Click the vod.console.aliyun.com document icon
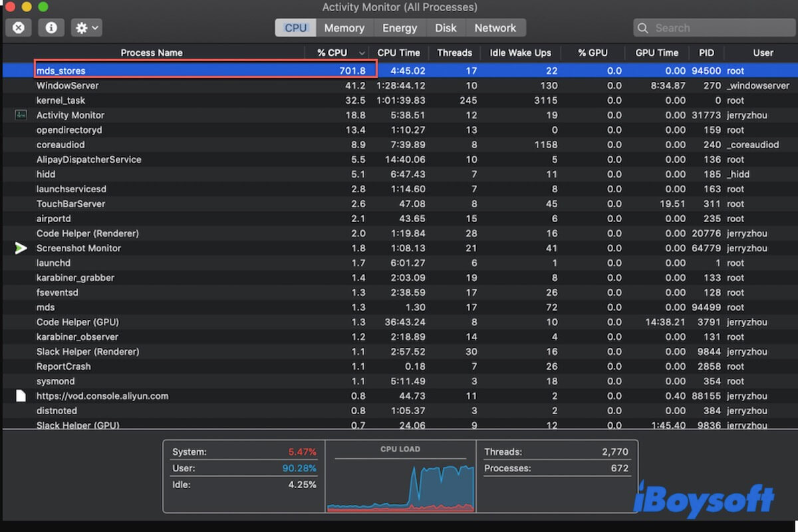Image resolution: width=798 pixels, height=532 pixels. tap(21, 396)
